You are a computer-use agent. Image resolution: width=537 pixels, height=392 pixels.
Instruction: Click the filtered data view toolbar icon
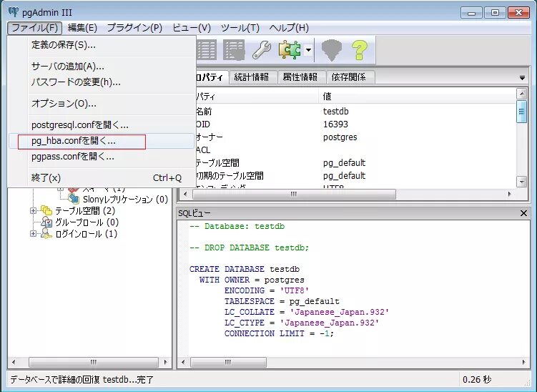[x=234, y=50]
